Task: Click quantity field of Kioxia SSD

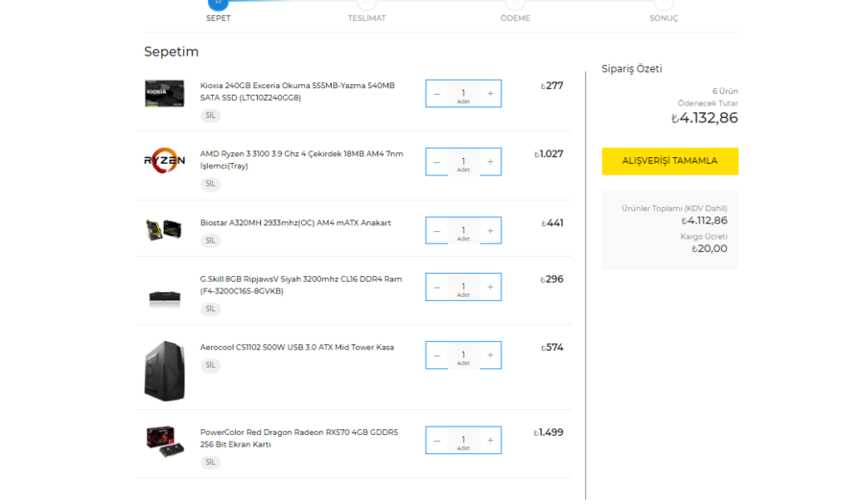Action: point(463,94)
